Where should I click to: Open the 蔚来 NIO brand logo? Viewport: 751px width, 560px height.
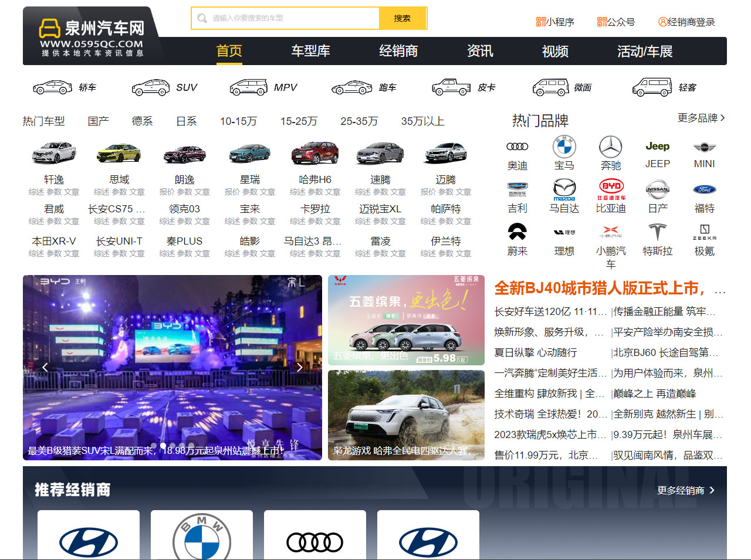click(x=517, y=232)
